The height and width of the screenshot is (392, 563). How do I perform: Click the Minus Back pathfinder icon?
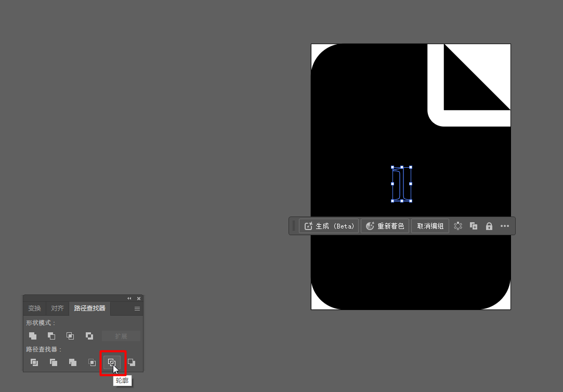[x=132, y=362]
